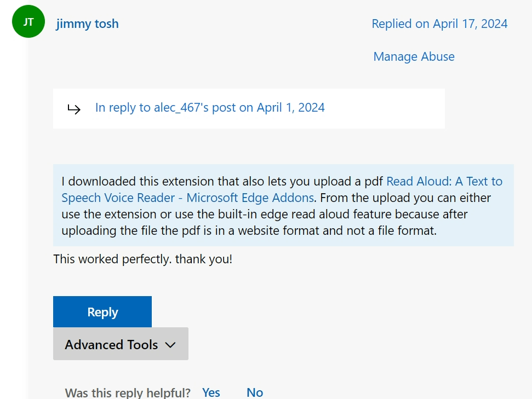
Task: Expand the Advanced Tools dropdown
Action: [x=121, y=344]
